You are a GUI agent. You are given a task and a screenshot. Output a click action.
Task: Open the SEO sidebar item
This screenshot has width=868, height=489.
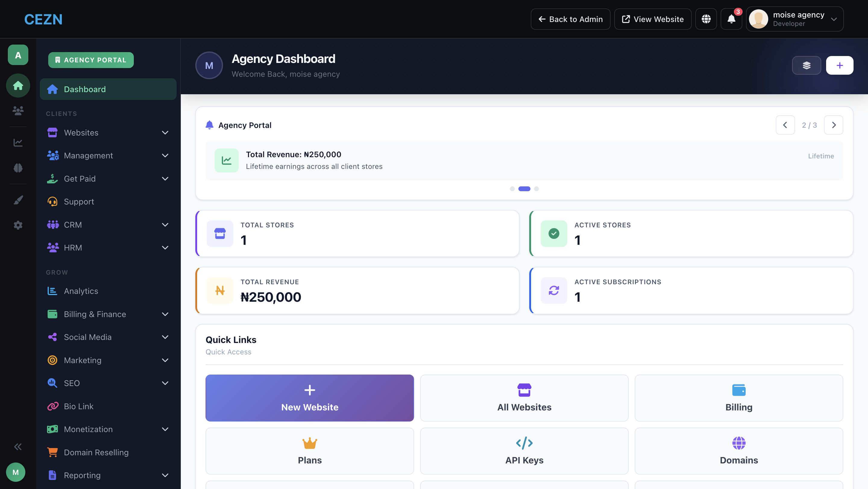tap(108, 383)
